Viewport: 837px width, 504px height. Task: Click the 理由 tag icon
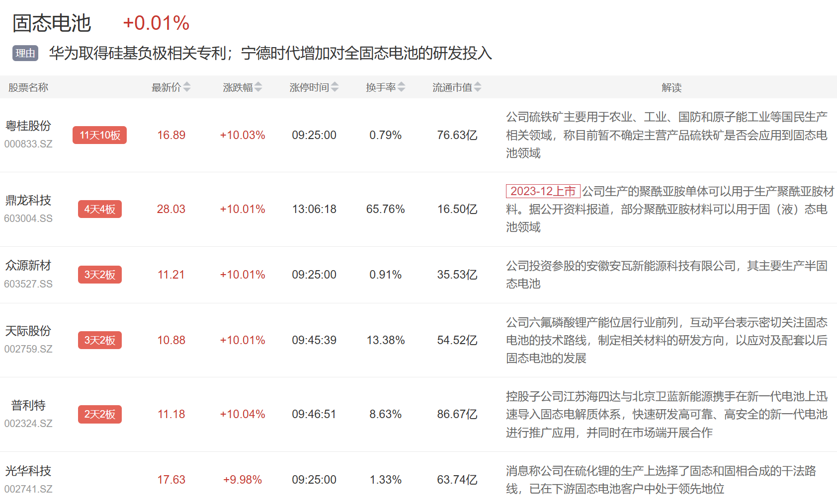[x=25, y=53]
